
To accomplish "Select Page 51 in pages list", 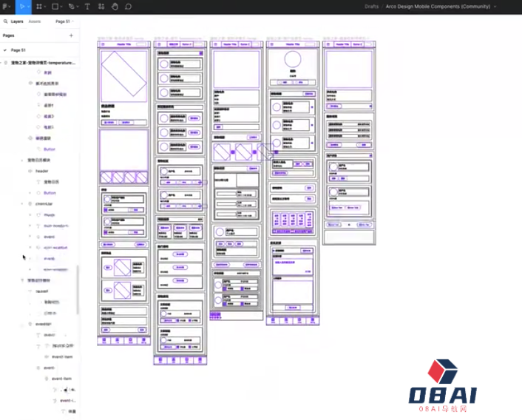I will tap(18, 50).
